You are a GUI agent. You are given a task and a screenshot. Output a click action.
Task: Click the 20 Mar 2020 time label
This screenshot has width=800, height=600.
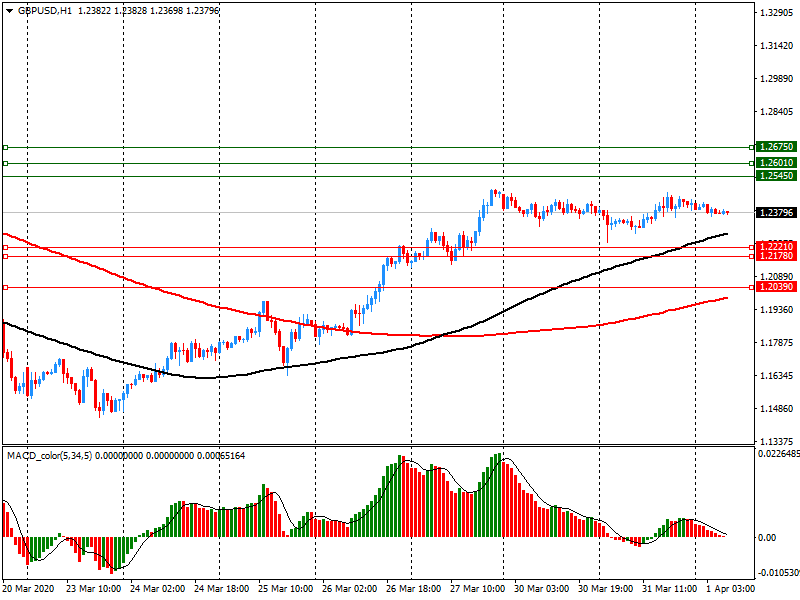click(x=28, y=589)
